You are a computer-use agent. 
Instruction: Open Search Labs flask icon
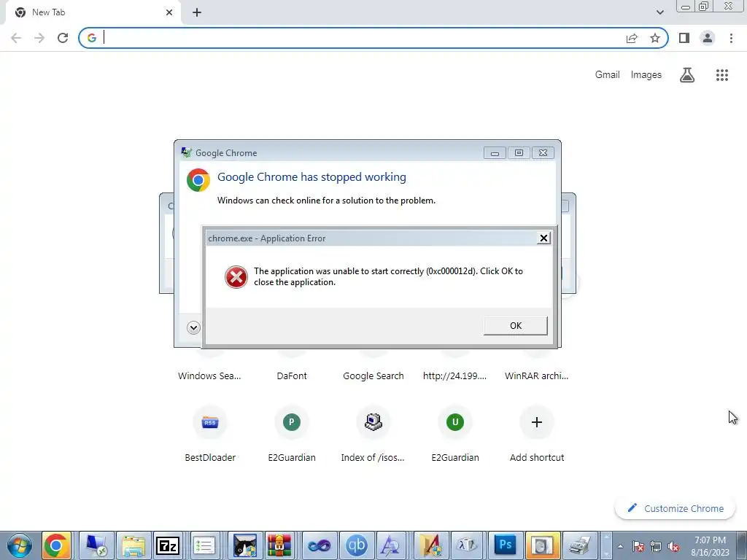[687, 75]
